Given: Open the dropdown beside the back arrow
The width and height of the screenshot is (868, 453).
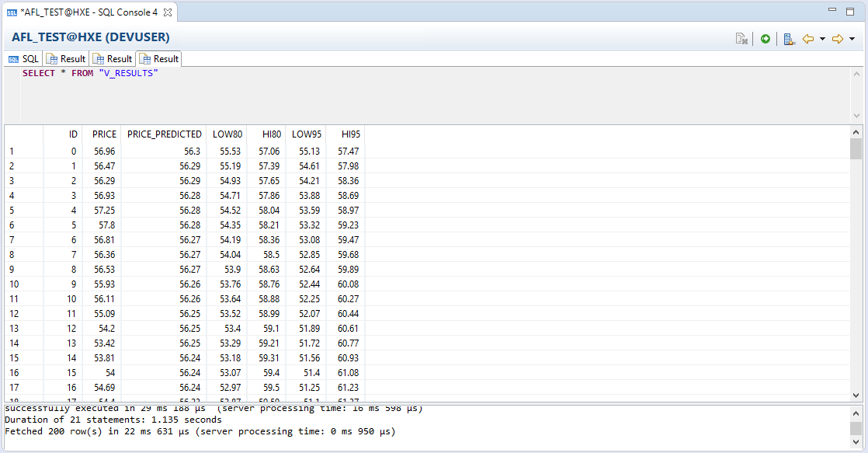Looking at the screenshot, I should 822,39.
